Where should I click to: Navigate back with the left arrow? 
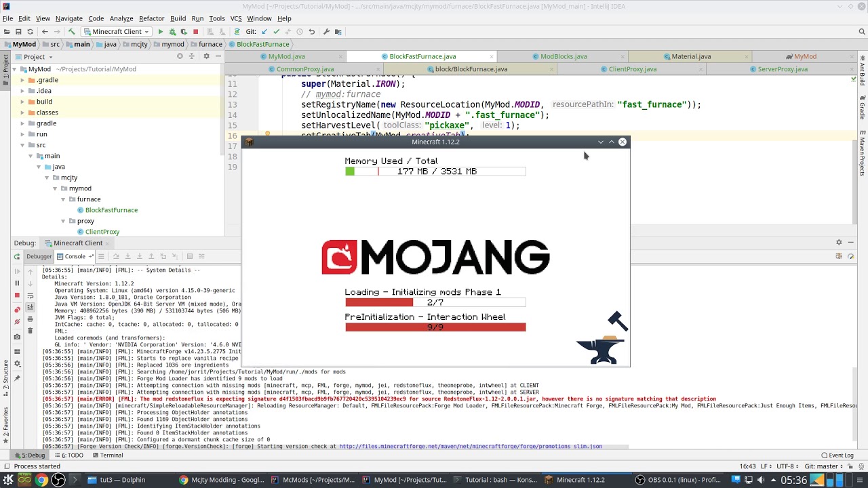tap(45, 32)
